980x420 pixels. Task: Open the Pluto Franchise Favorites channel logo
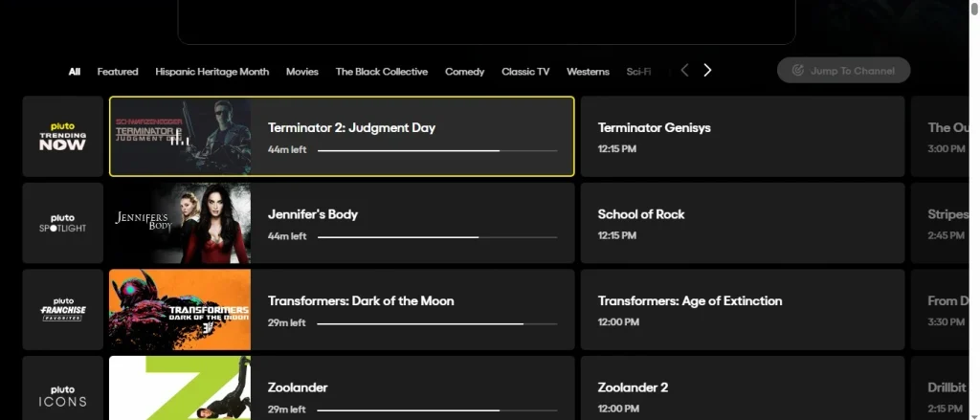(x=62, y=309)
